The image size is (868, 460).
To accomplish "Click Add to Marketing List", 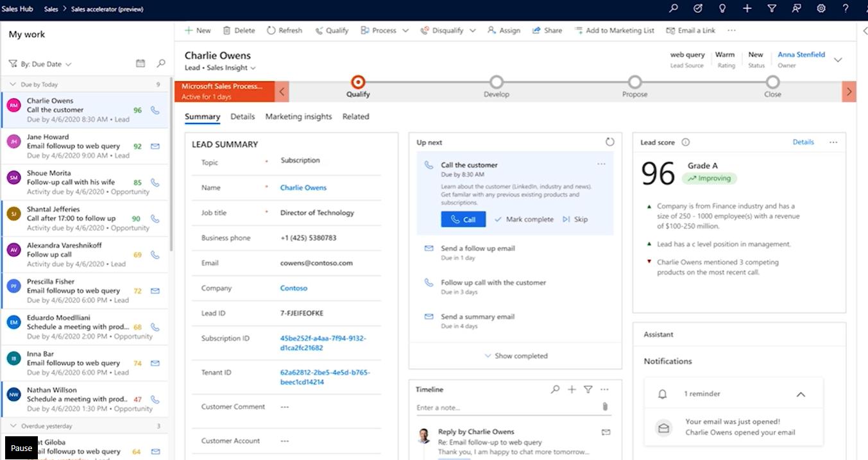I will [x=615, y=31].
